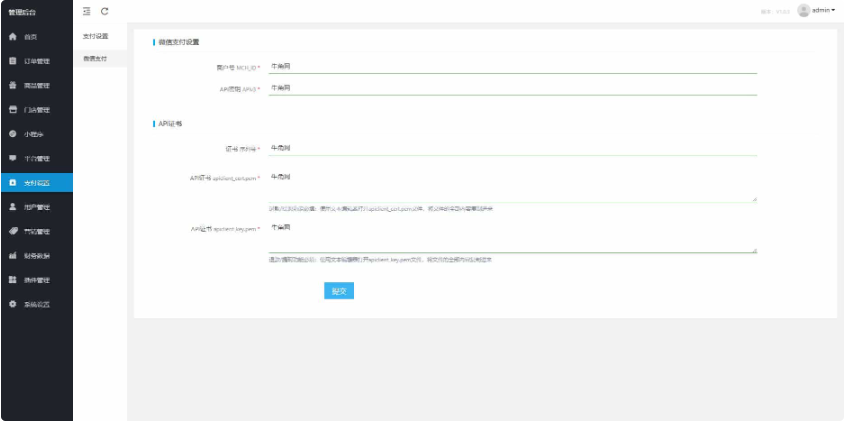Click the blue submit button

pyautogui.click(x=339, y=291)
